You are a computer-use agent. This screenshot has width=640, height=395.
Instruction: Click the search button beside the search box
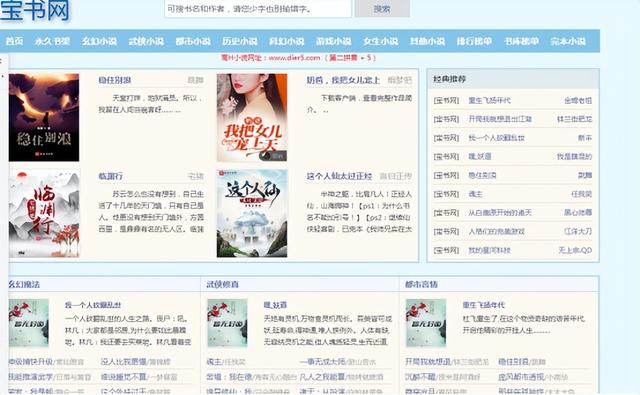click(382, 9)
